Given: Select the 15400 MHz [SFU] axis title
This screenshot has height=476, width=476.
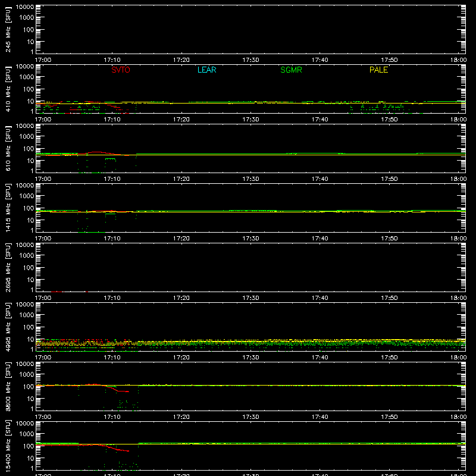Looking at the screenshot, I should [8, 446].
